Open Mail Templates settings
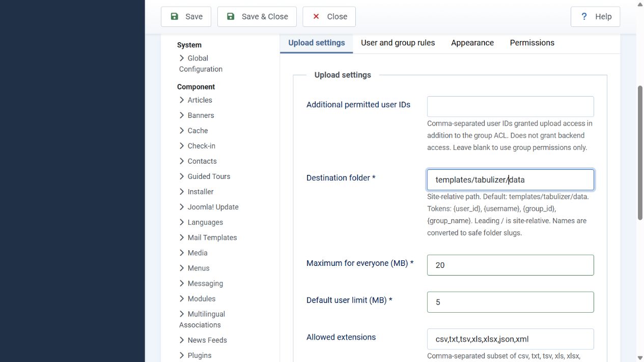Viewport: 644px width, 362px height. [x=208, y=237]
